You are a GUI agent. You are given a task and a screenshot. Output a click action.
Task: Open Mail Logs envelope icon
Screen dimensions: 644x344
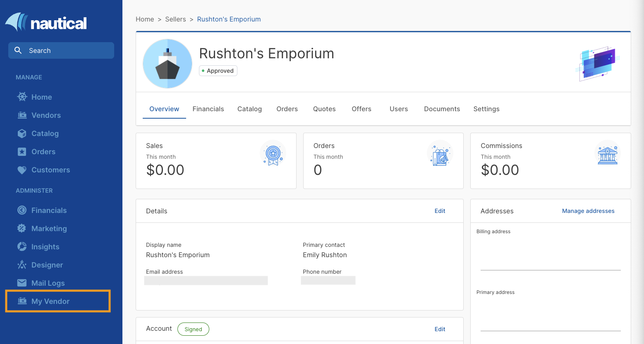[22, 283]
